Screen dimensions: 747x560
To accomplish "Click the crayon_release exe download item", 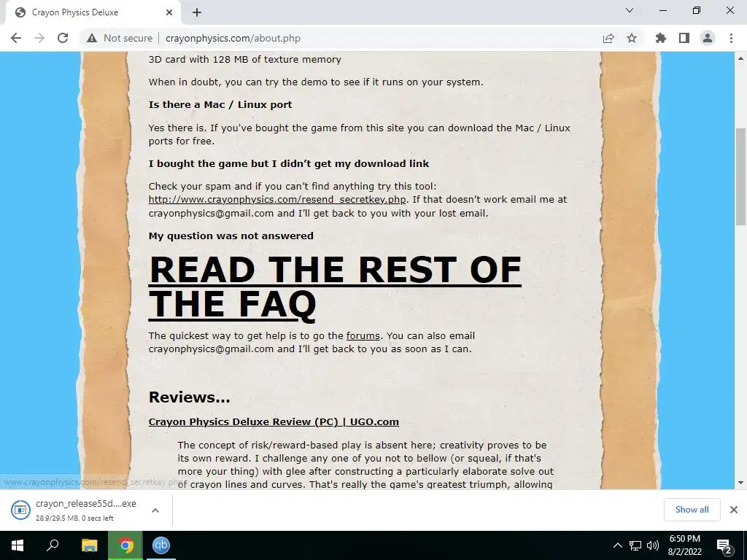I will point(86,510).
